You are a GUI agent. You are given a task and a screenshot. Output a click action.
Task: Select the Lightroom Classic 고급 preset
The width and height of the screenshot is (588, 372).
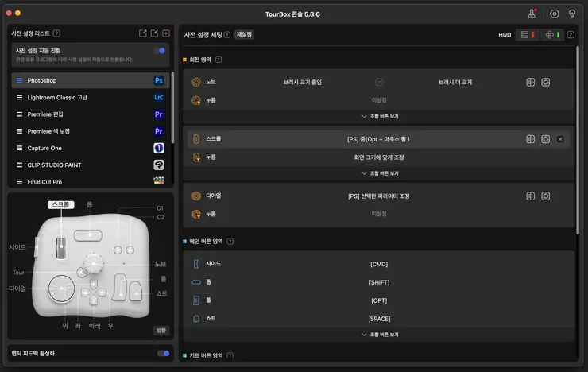(91, 98)
